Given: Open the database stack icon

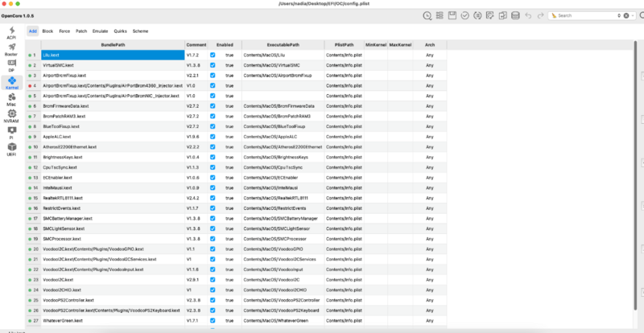Looking at the screenshot, I should pos(515,15).
